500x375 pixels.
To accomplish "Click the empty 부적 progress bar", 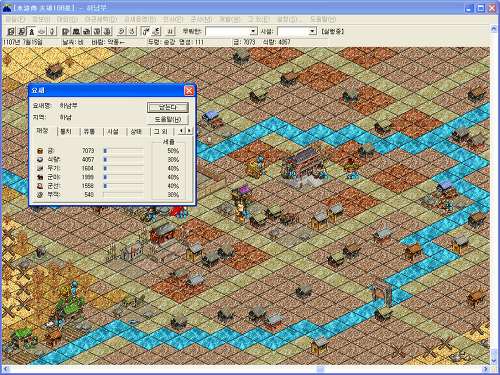I will tap(123, 194).
